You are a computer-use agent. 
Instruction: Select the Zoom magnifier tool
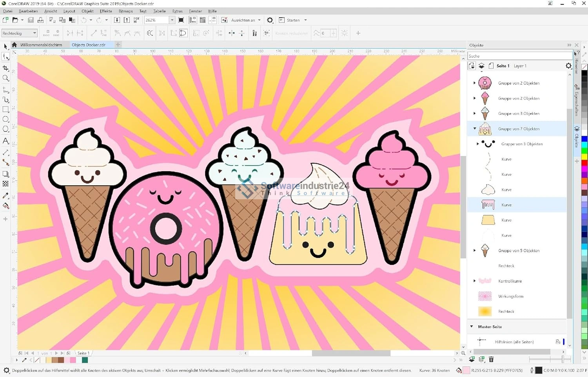click(x=5, y=78)
